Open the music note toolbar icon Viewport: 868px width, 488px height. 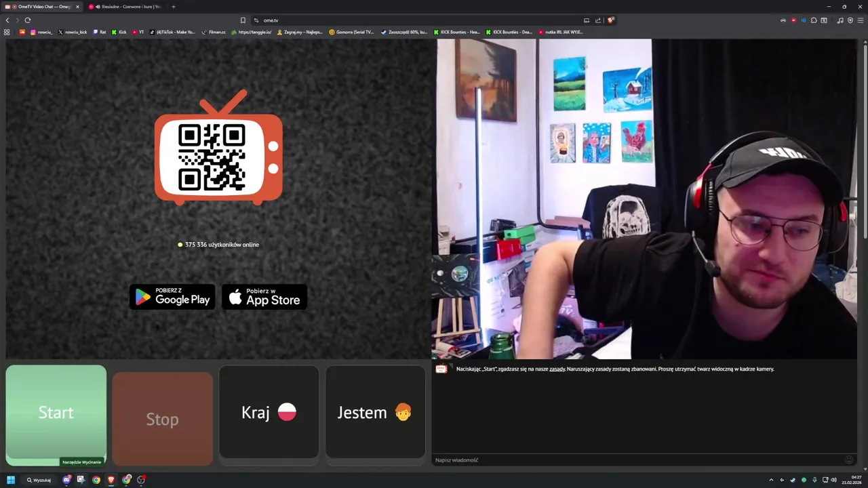coord(840,20)
